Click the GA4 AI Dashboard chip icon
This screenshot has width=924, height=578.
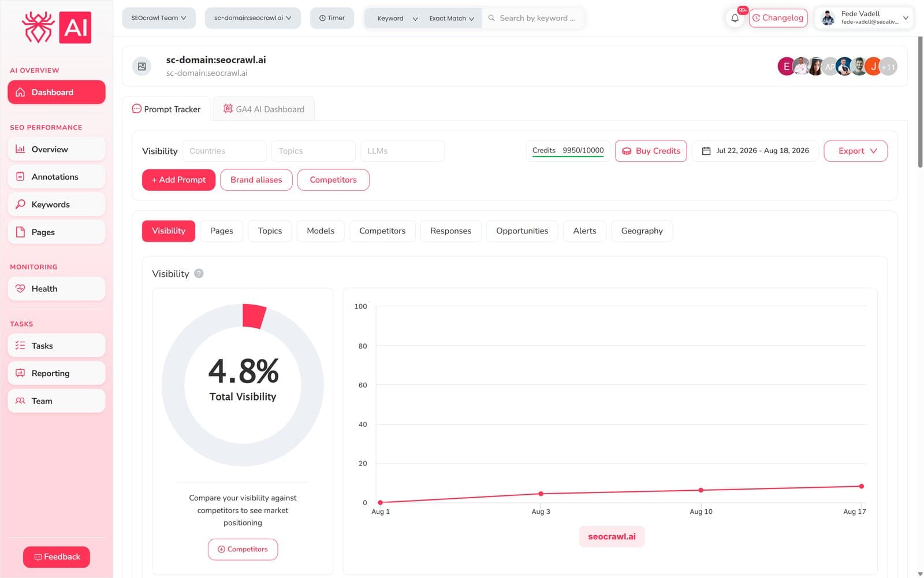(x=228, y=109)
